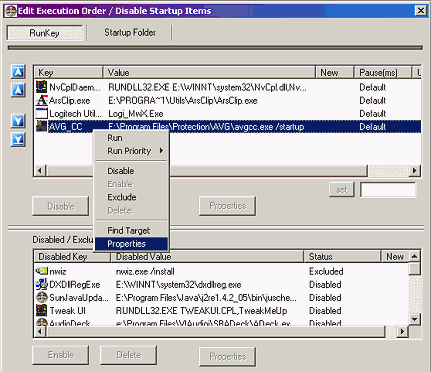Select the SunJavaUpda disabled row
The height and width of the screenshot is (372, 431).
222,297
